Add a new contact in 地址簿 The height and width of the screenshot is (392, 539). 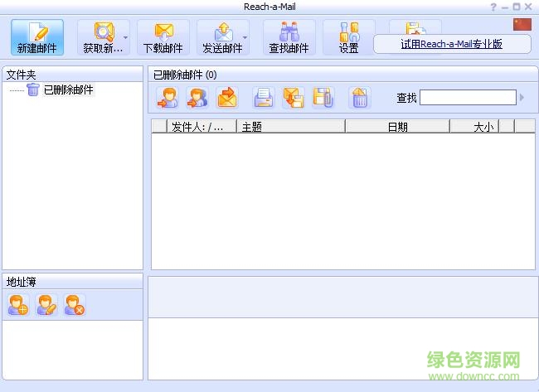point(17,306)
